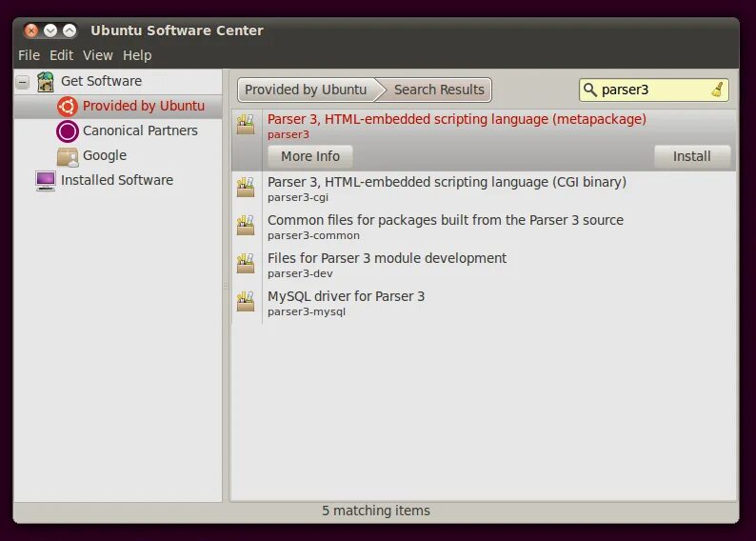Click the parser3-common package name

coord(313,235)
